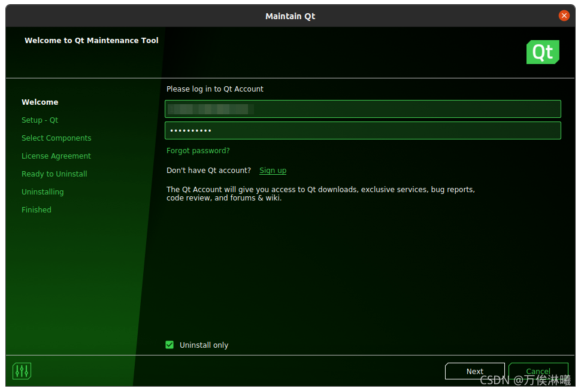Focus the password input field
581x392 pixels.
click(x=363, y=130)
